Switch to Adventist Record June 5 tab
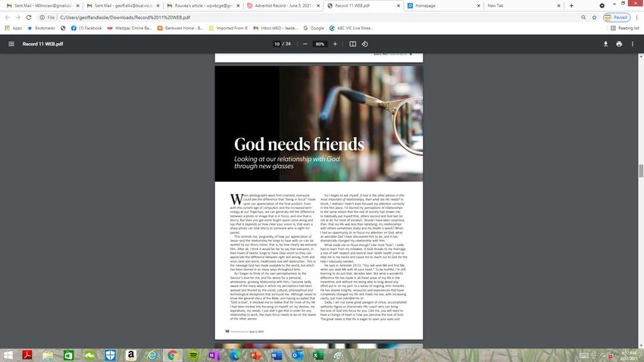 283,6
